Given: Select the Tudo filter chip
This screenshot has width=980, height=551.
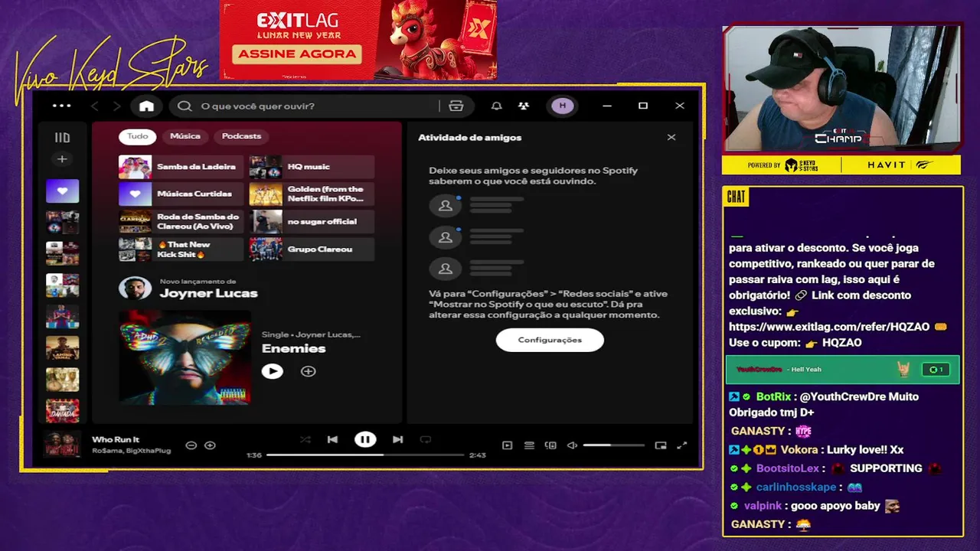Looking at the screenshot, I should (x=138, y=136).
